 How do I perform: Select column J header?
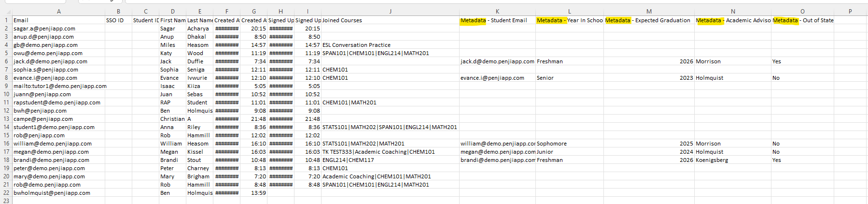point(390,11)
